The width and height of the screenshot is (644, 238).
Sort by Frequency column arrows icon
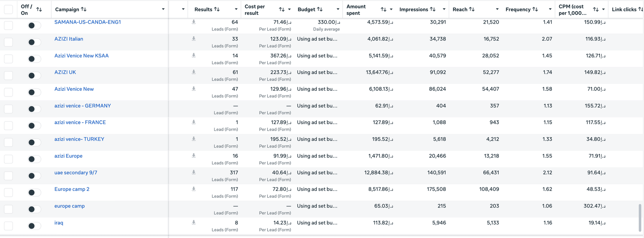535,9
